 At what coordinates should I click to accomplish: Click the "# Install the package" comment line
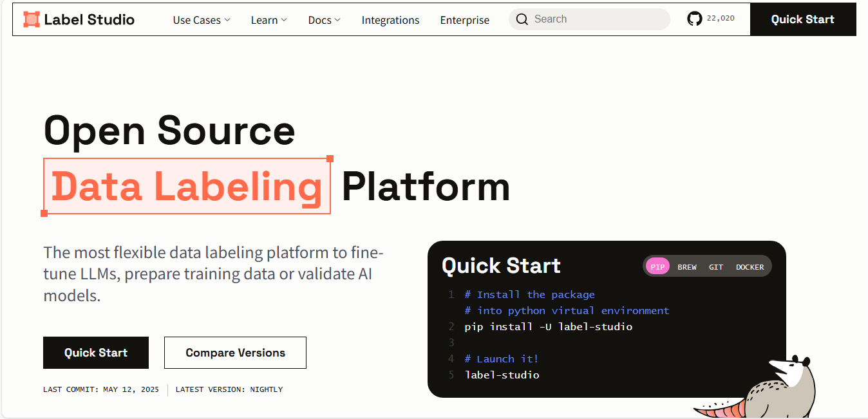pos(529,295)
